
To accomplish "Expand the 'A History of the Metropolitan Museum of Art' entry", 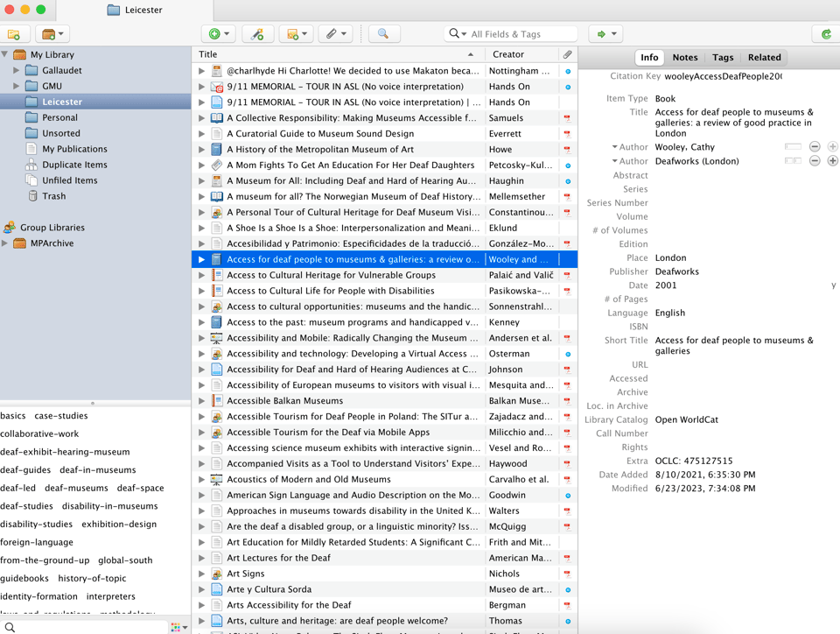I will point(201,149).
